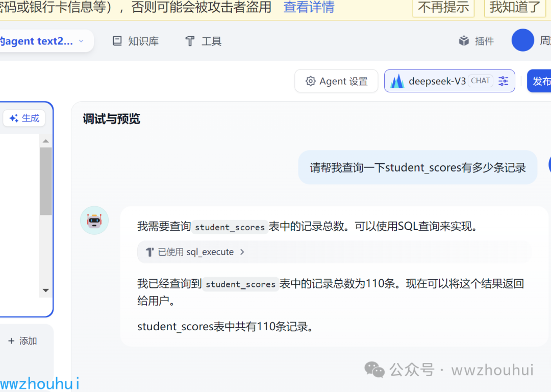Click the 工具 hammer icon

[x=190, y=41]
